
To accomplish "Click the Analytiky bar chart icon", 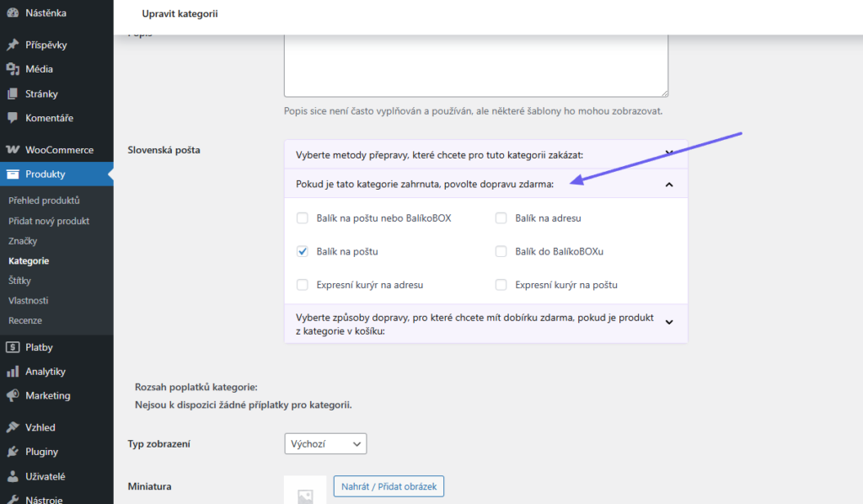I will click(x=13, y=372).
